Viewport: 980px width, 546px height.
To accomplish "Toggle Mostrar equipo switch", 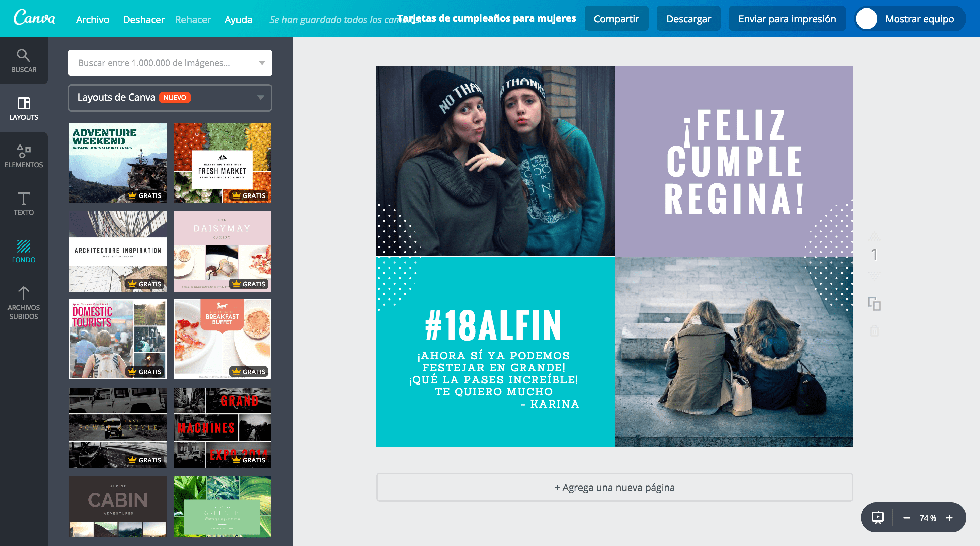I will [867, 19].
